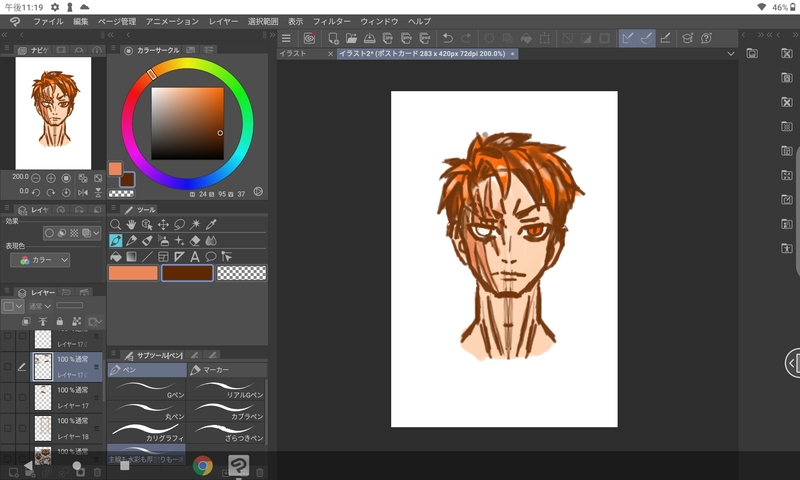This screenshot has height=480, width=800.
Task: Select the Gペン brush
Action: point(146,388)
